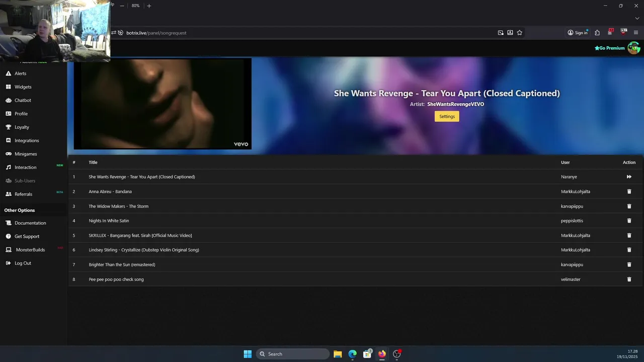This screenshot has width=644, height=362.
Task: Delete Anna Abreu - Bandana from queue
Action: [629, 192]
